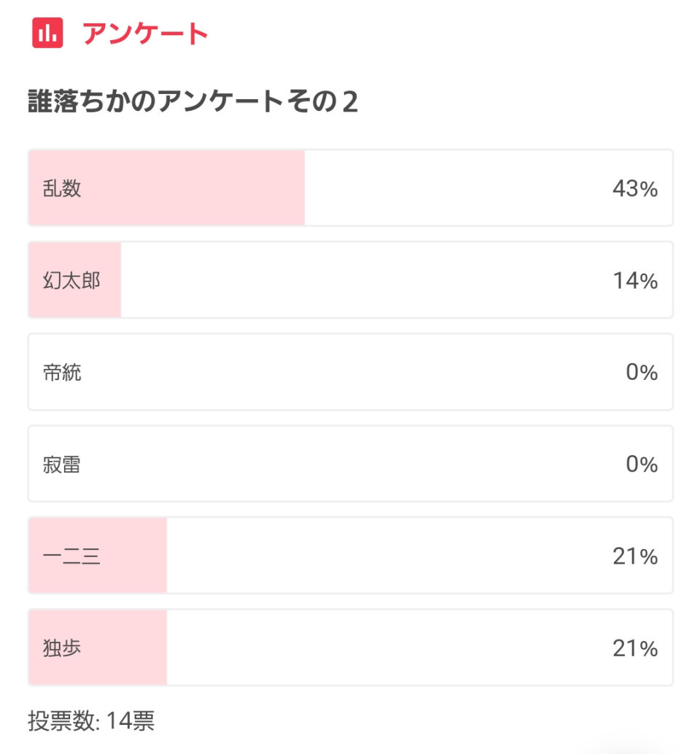Click the pink progress bar of 一二三
Screen dimensions: 700x754
tap(98, 556)
